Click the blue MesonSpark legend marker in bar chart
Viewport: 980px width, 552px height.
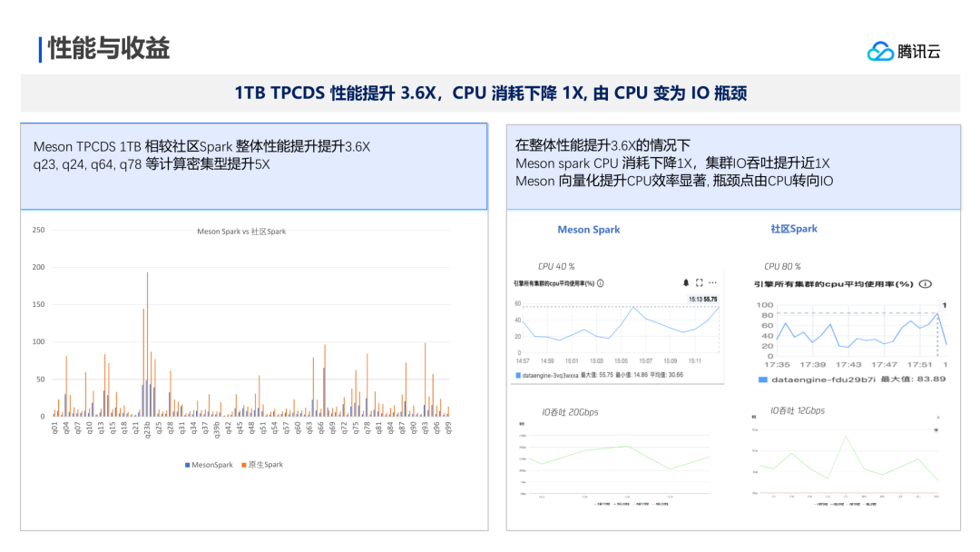pyautogui.click(x=188, y=465)
